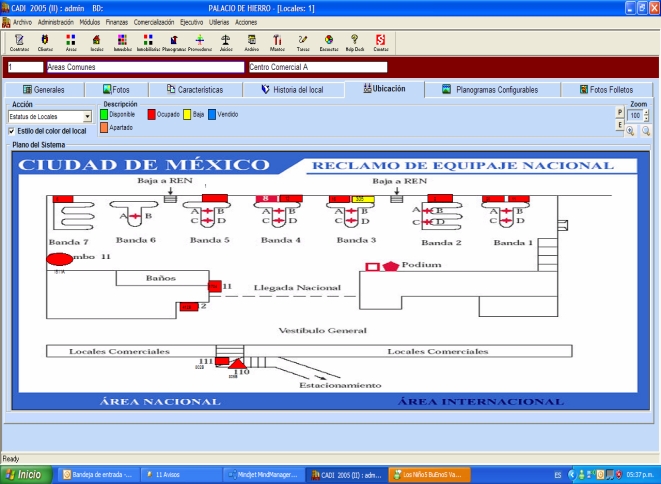Open the Locales toolbar icon
The image size is (661, 484).
(x=97, y=41)
